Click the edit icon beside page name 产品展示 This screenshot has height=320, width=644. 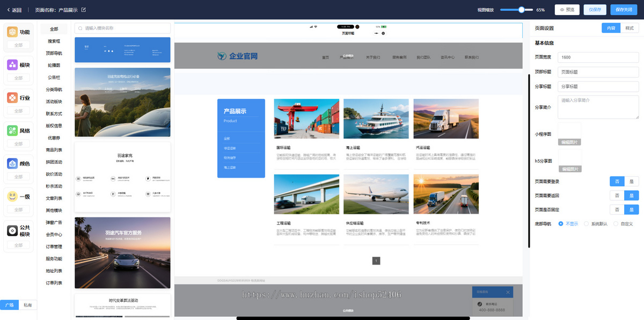(x=83, y=10)
